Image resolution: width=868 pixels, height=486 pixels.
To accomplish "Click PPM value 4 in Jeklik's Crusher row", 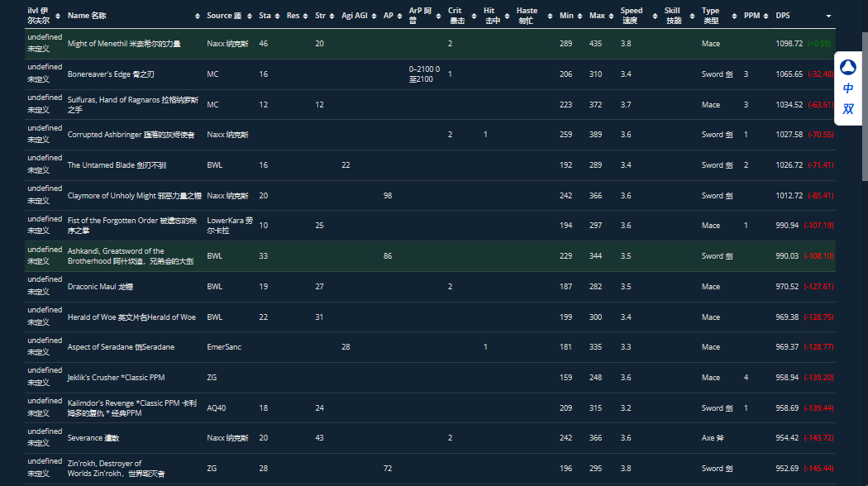I will point(746,378).
